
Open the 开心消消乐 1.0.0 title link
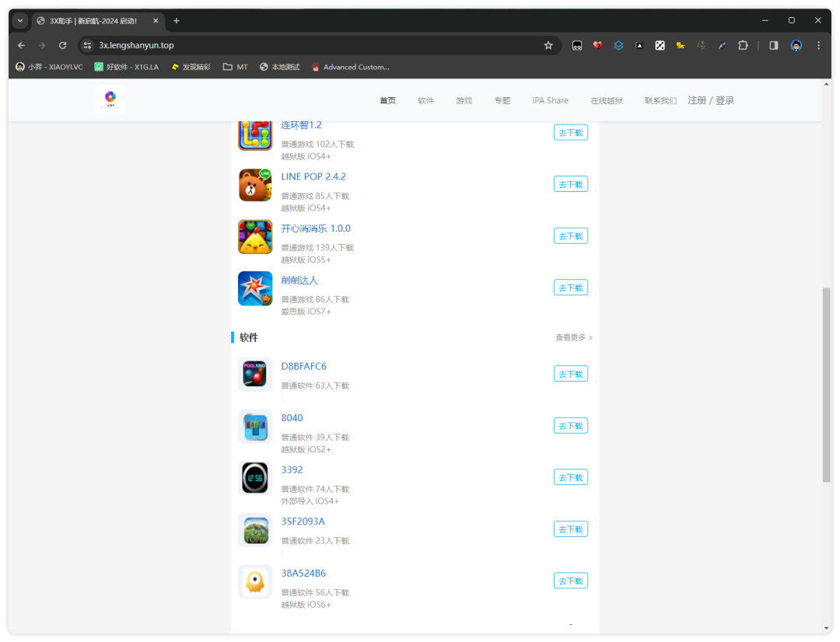(x=316, y=229)
